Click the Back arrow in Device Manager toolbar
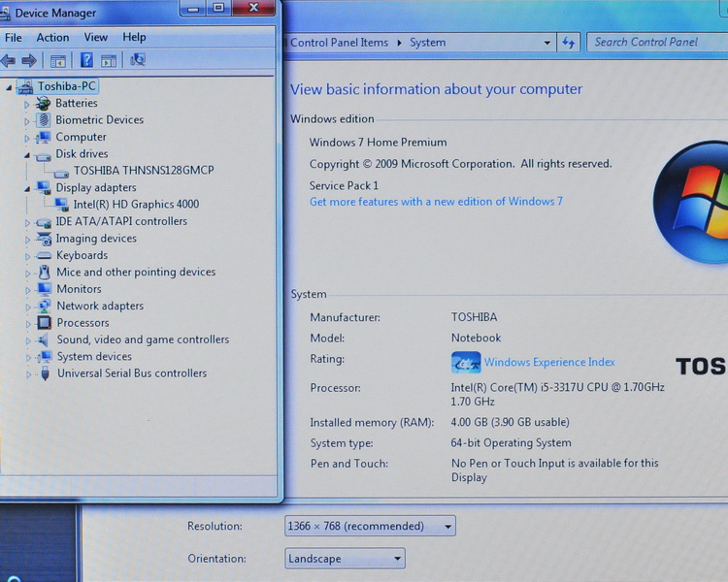Viewport: 728px width, 582px height. (x=8, y=60)
